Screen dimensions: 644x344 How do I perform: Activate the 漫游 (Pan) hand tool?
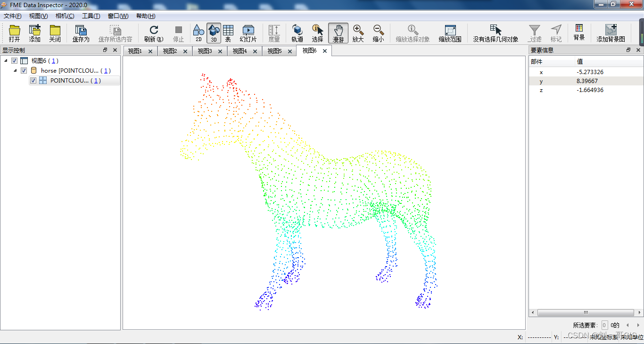(338, 33)
